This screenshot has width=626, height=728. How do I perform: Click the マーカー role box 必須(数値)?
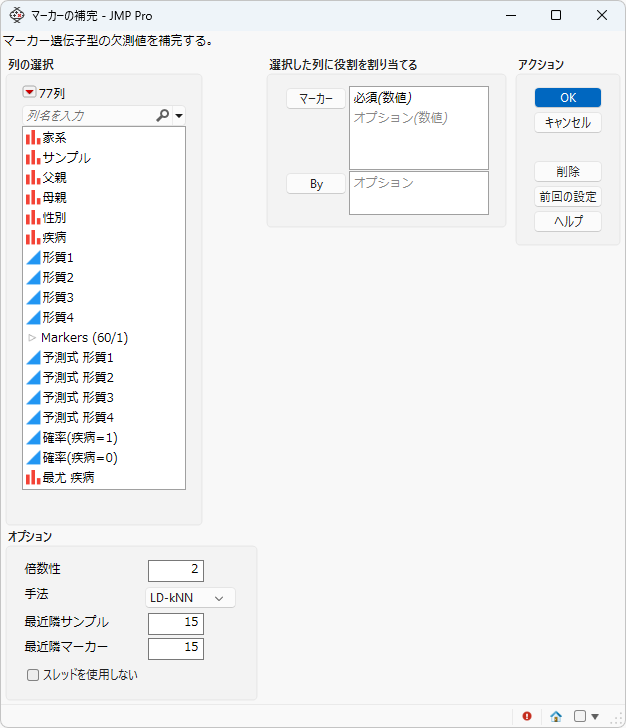pyautogui.click(x=419, y=128)
